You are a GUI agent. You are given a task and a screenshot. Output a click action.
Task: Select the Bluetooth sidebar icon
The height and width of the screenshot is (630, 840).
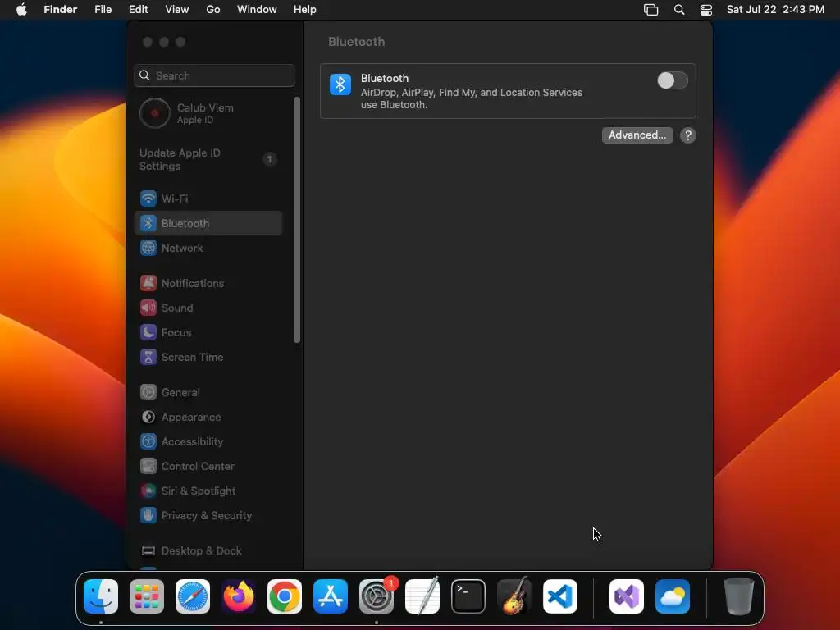point(148,223)
